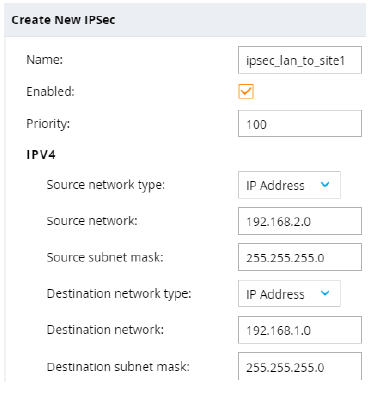The height and width of the screenshot is (393, 371).
Task: Click the Source network field 192.168.2.0
Action: (300, 221)
